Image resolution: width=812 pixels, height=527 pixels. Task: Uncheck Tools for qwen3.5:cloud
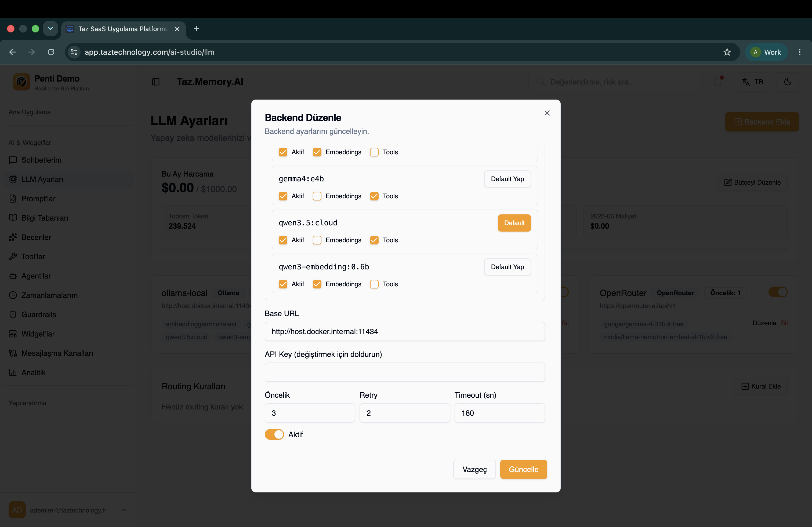click(374, 240)
